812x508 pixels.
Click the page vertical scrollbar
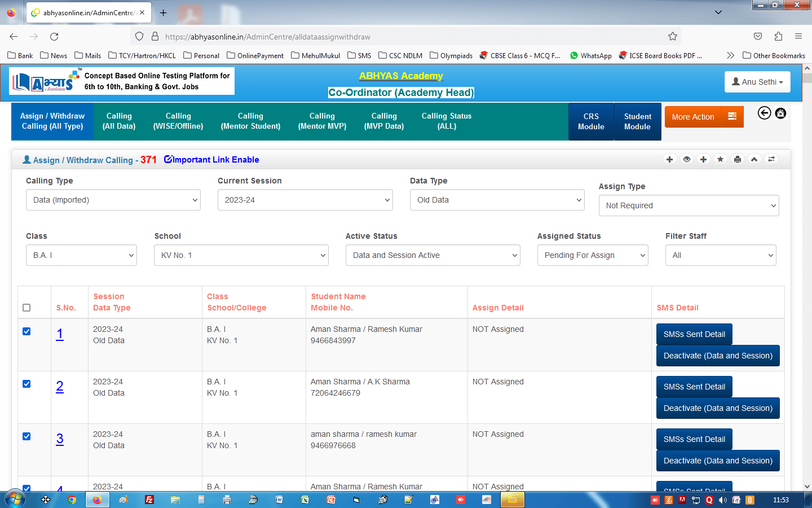point(807,282)
